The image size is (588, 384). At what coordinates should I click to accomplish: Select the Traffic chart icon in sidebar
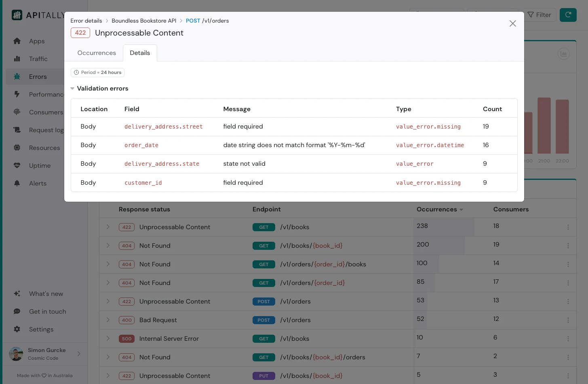17,59
